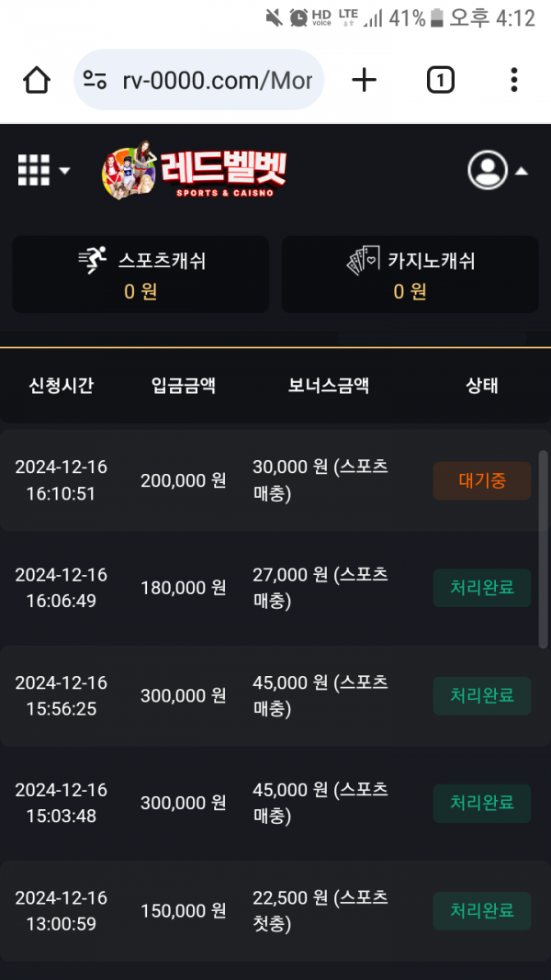Viewport: 551px width, 980px height.
Task: Click 처리완료 badge on the 180,000 원 row
Action: coord(481,588)
